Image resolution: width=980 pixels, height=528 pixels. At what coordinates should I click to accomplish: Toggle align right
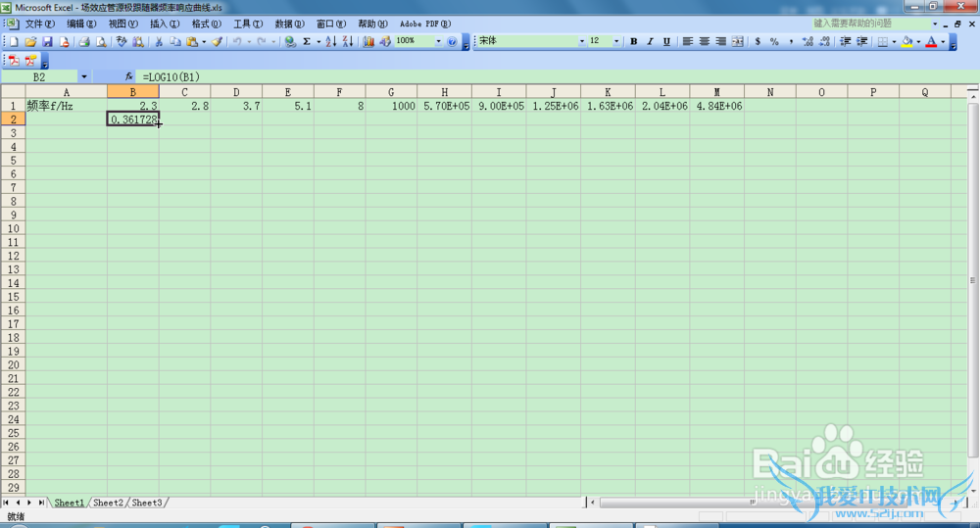click(720, 41)
